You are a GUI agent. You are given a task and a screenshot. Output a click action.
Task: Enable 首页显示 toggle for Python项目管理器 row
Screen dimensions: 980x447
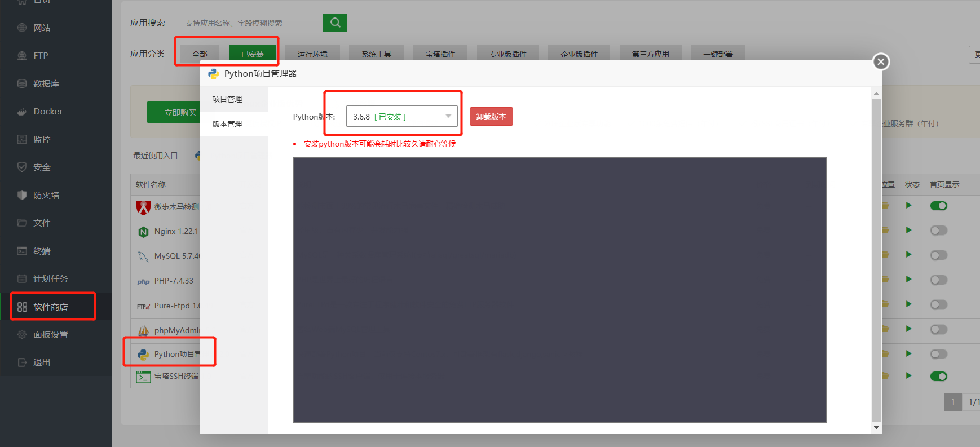pyautogui.click(x=939, y=355)
